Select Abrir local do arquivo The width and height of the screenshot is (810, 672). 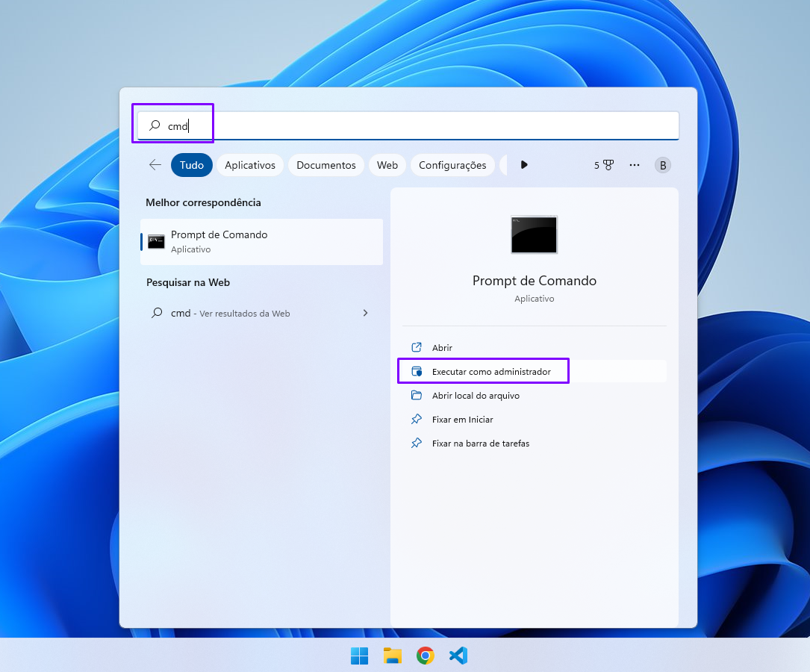coord(534,396)
